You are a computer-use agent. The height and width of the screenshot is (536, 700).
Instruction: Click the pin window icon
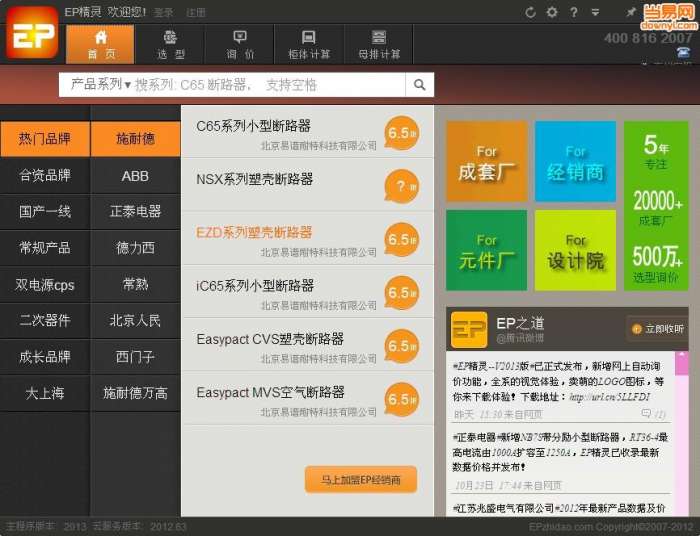pos(630,12)
